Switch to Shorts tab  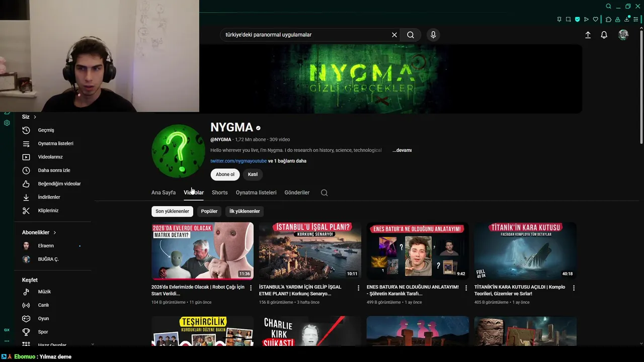(x=219, y=193)
